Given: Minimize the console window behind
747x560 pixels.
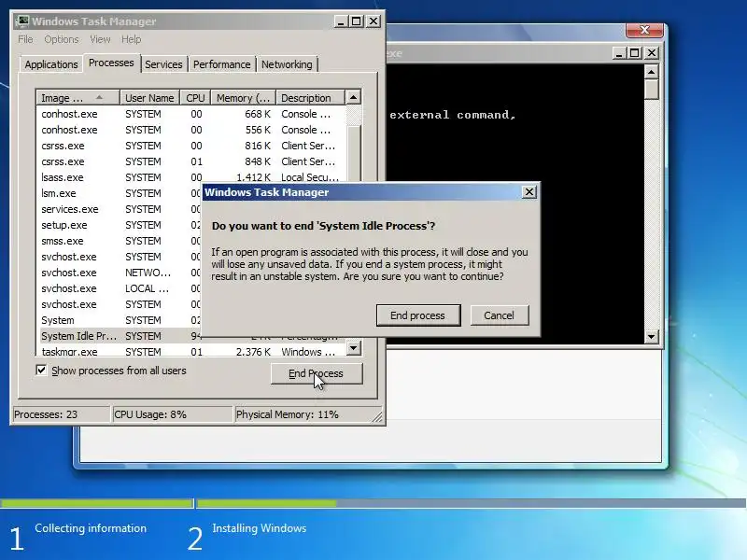Looking at the screenshot, I should point(618,53).
